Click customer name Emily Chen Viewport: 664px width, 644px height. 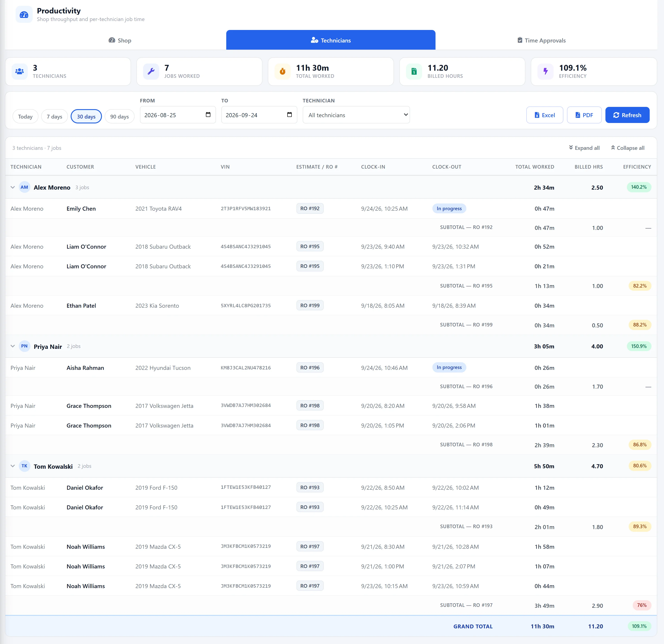(x=81, y=209)
